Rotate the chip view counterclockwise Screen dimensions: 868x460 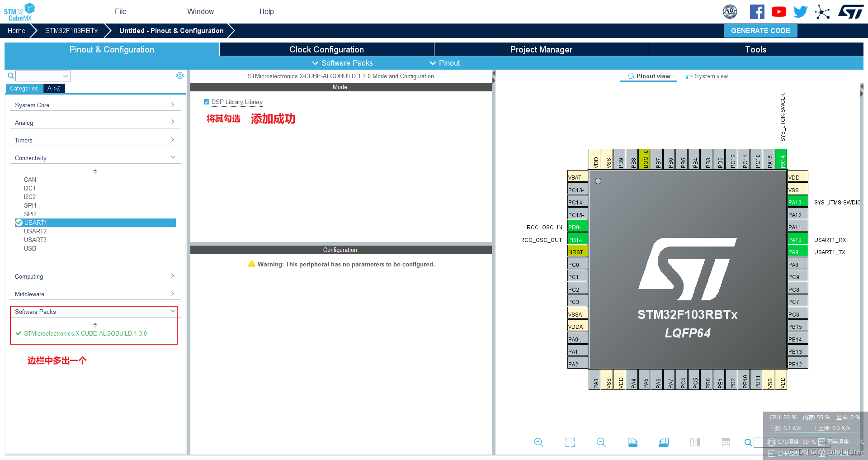point(664,442)
